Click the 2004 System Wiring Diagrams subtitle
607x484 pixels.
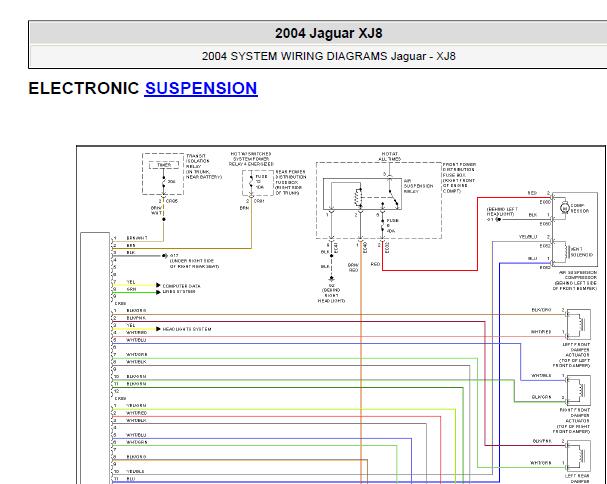click(x=318, y=56)
